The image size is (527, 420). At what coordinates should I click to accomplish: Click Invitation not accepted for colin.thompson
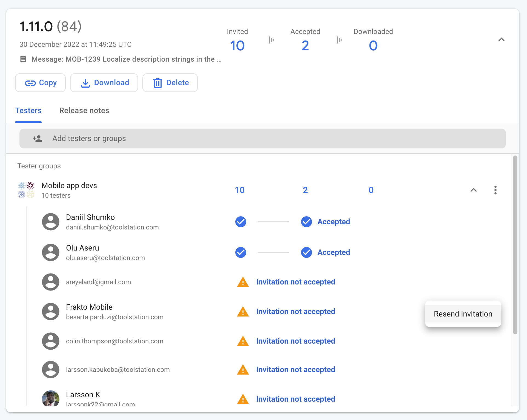[295, 341]
